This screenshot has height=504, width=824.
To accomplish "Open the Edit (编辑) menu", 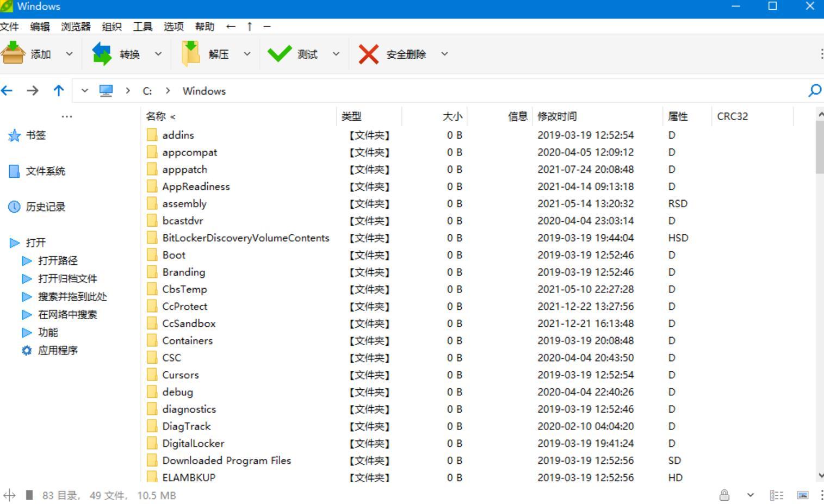I will tap(40, 26).
